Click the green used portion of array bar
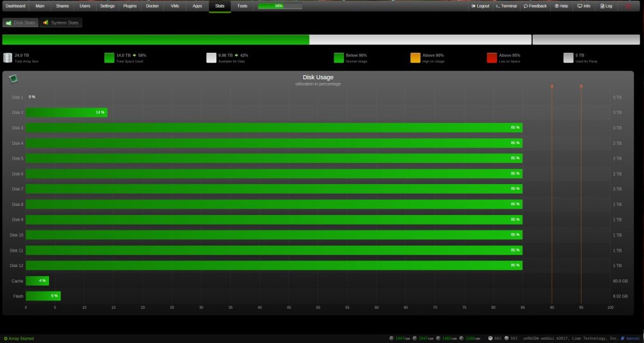 click(156, 39)
